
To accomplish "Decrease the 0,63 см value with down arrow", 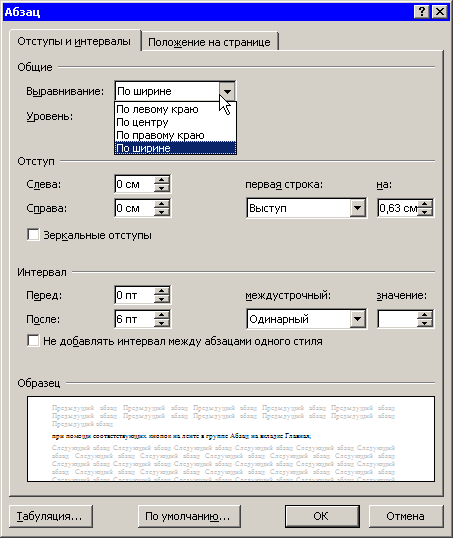I will (x=425, y=212).
